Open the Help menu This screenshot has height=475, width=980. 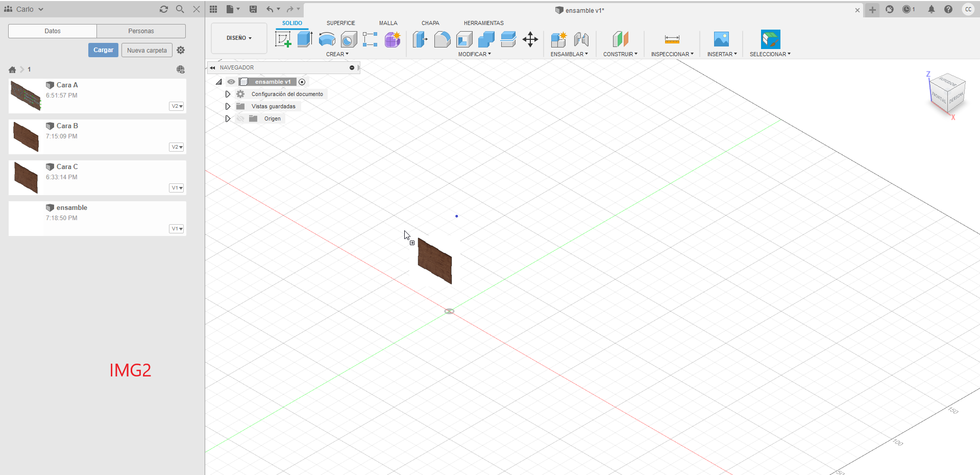click(x=948, y=9)
